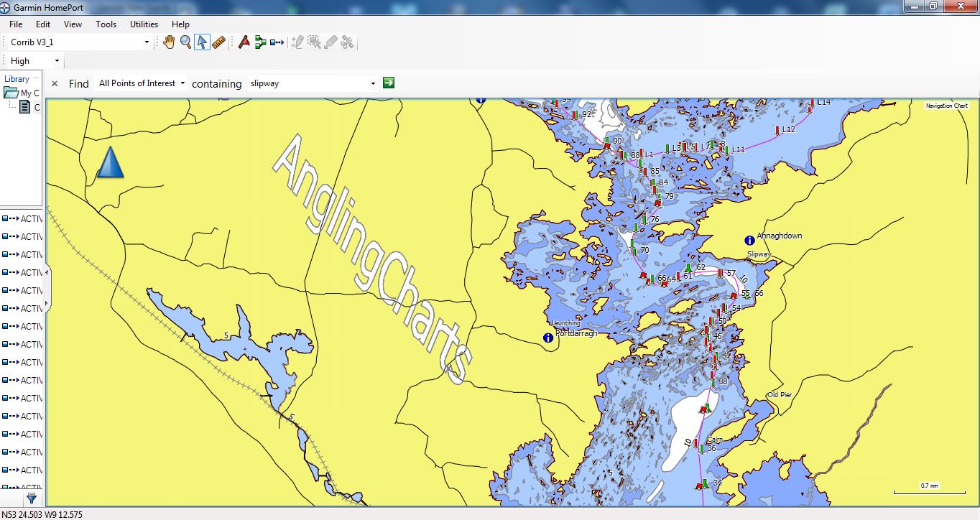Select buoy marker L14

coord(812,103)
